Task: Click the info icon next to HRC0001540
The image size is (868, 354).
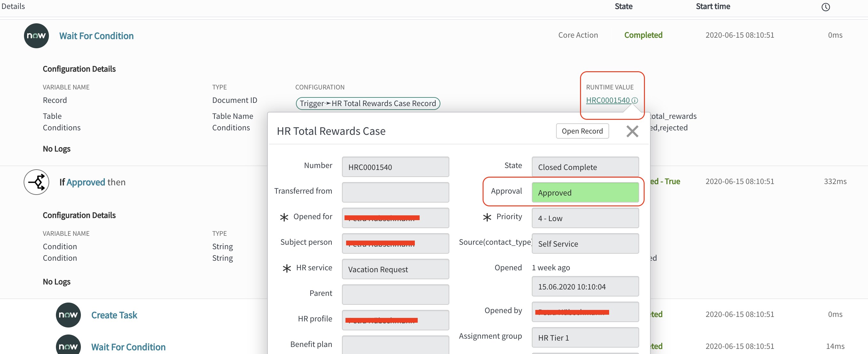Action: coord(634,100)
